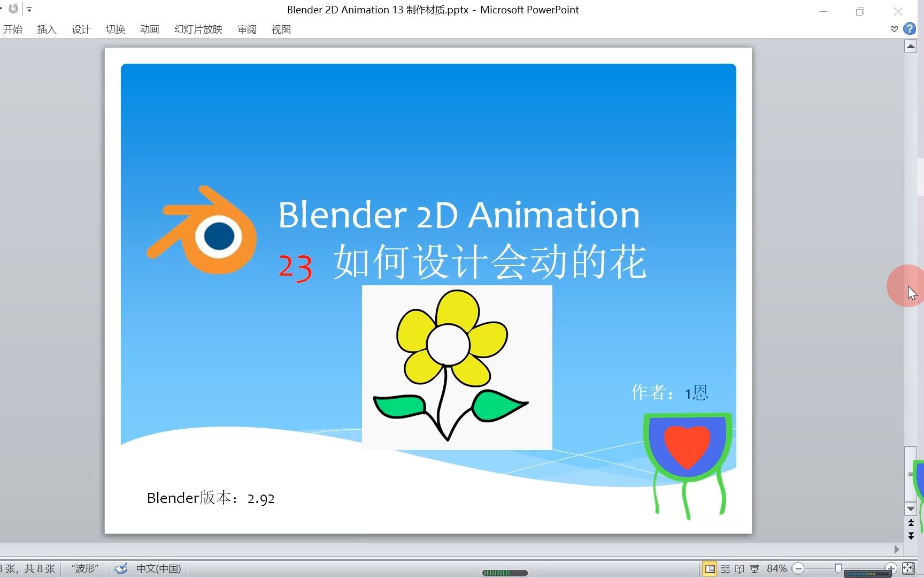The width and height of the screenshot is (924, 578).
Task: Zoom out with the minus button
Action: (x=799, y=568)
